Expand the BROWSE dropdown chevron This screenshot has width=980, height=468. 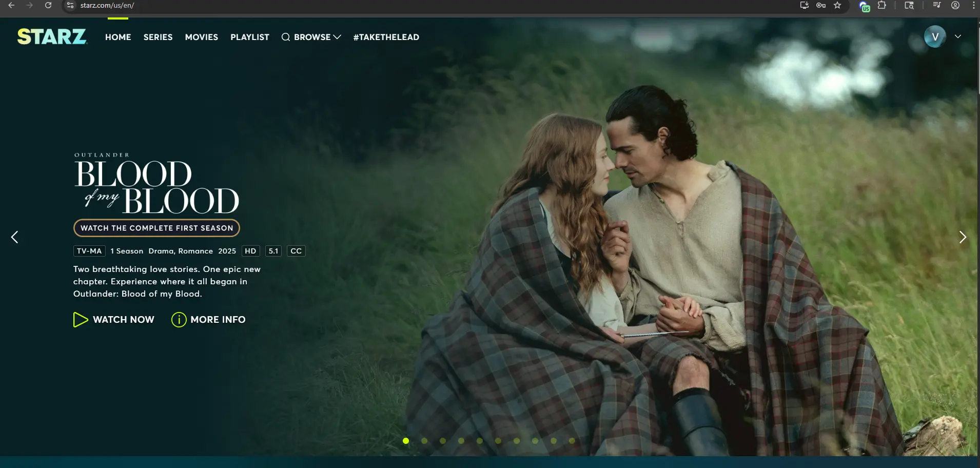(337, 37)
